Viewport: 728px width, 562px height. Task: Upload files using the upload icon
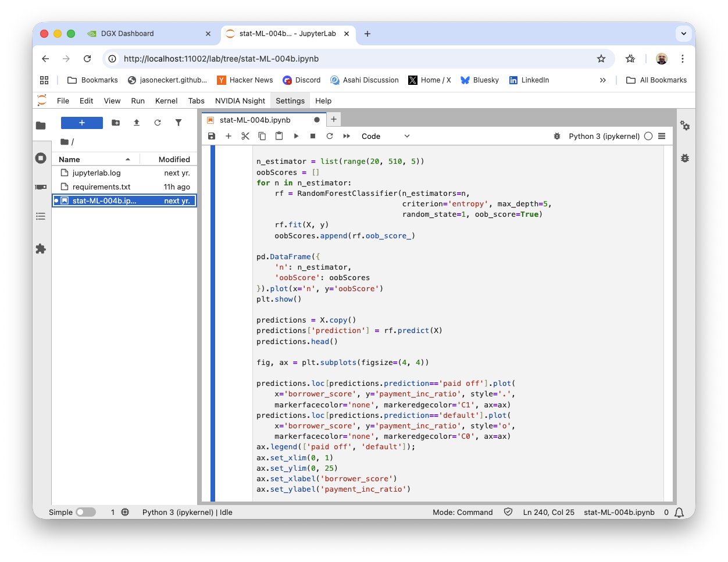(x=137, y=123)
